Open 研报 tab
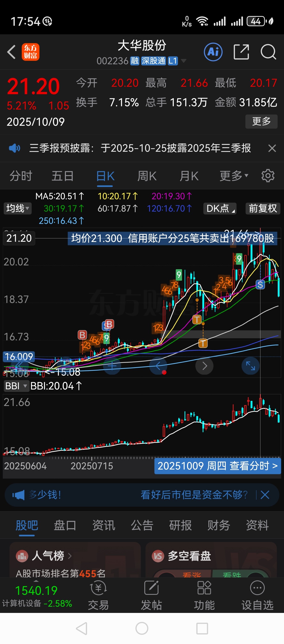Screen dimensions: 284x644 [x=181, y=525]
